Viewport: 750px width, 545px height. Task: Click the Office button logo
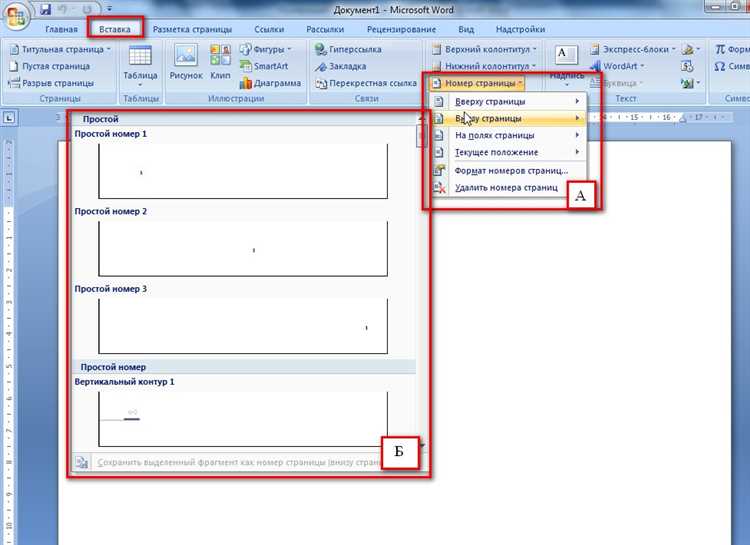click(x=16, y=18)
